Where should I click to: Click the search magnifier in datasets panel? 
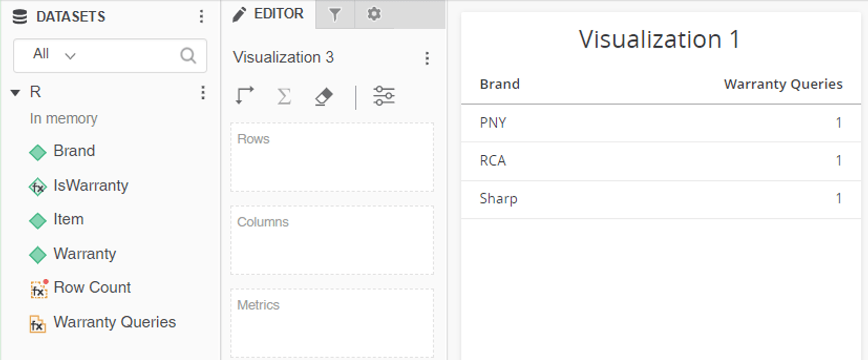point(188,55)
